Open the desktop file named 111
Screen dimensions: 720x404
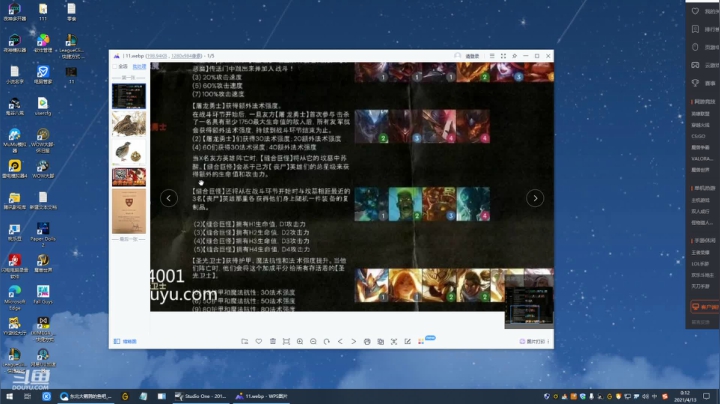(x=43, y=12)
